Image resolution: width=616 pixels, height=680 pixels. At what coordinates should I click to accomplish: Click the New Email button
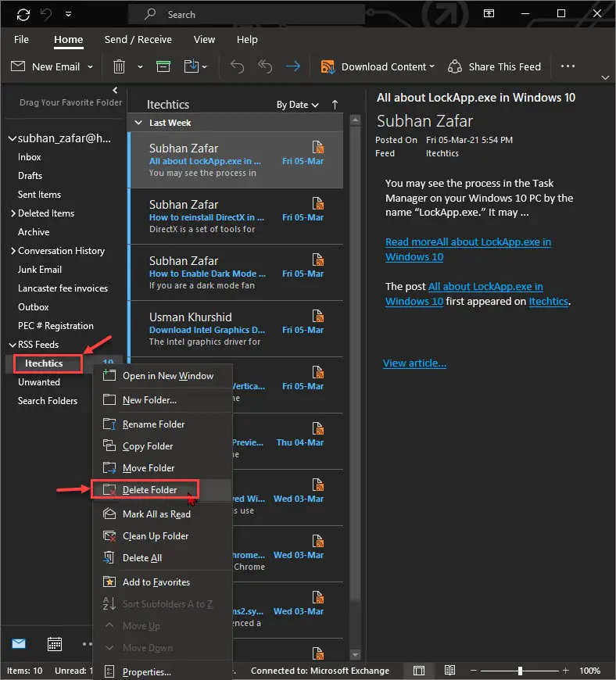click(45, 66)
